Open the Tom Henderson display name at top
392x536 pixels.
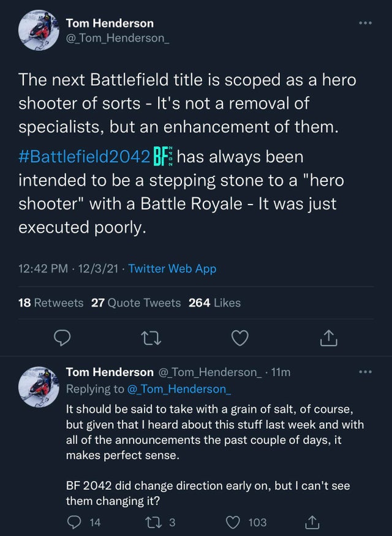click(110, 23)
